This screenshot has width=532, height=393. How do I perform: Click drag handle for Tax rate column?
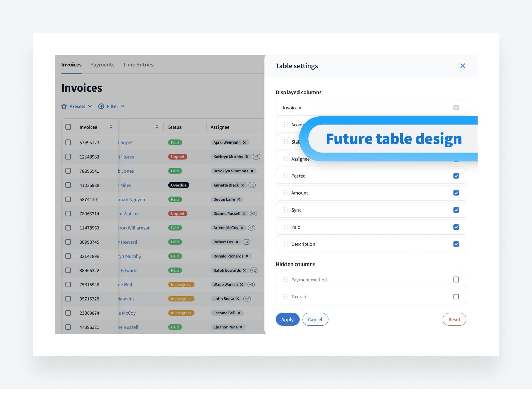pyautogui.click(x=285, y=297)
